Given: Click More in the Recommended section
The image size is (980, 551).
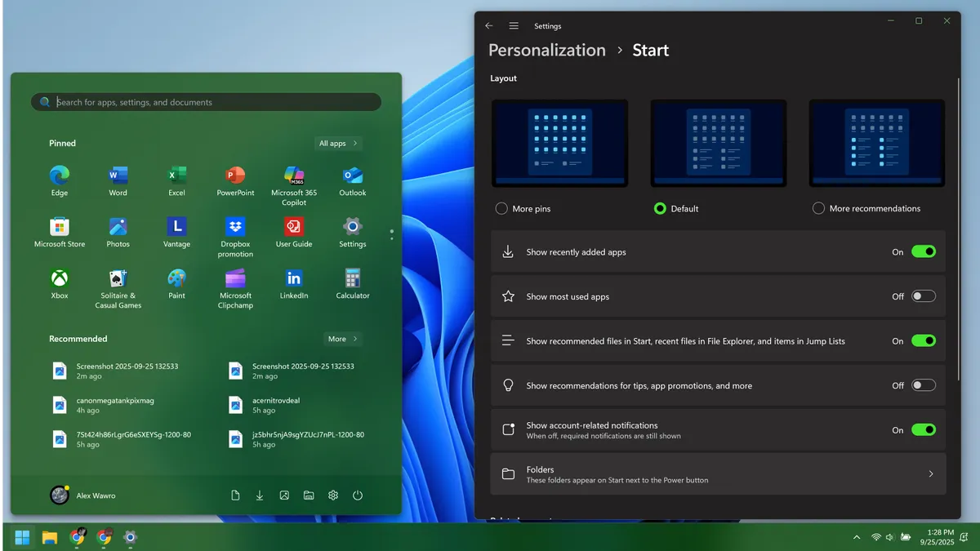Looking at the screenshot, I should coord(342,338).
